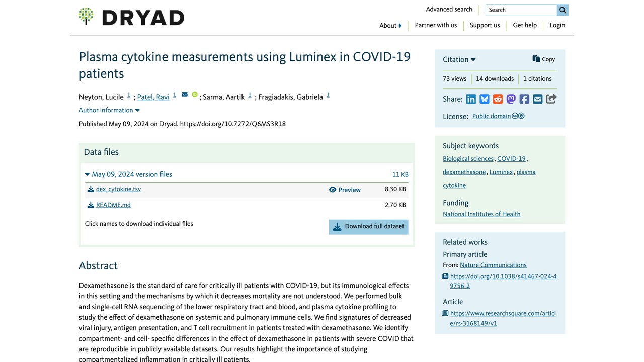Screen dimensions: 644x362
Task: Select the COVID-19 keyword
Action: 511,159
